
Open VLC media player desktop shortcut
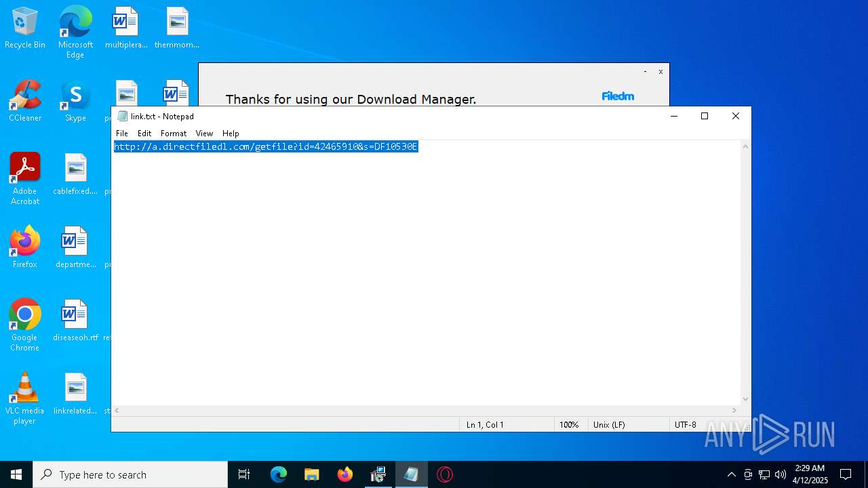tap(25, 398)
